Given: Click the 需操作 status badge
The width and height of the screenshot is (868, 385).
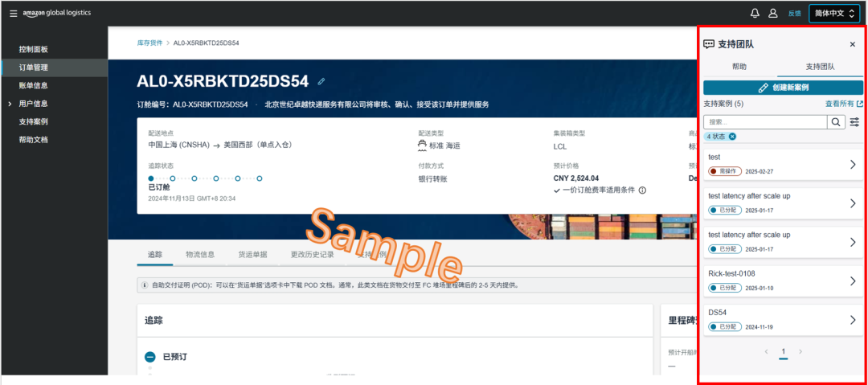Looking at the screenshot, I should [x=725, y=172].
